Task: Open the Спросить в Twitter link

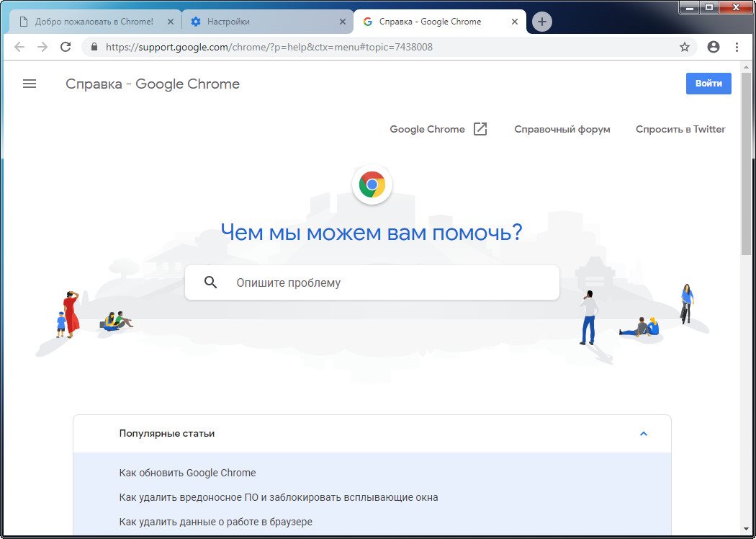Action: tap(680, 129)
